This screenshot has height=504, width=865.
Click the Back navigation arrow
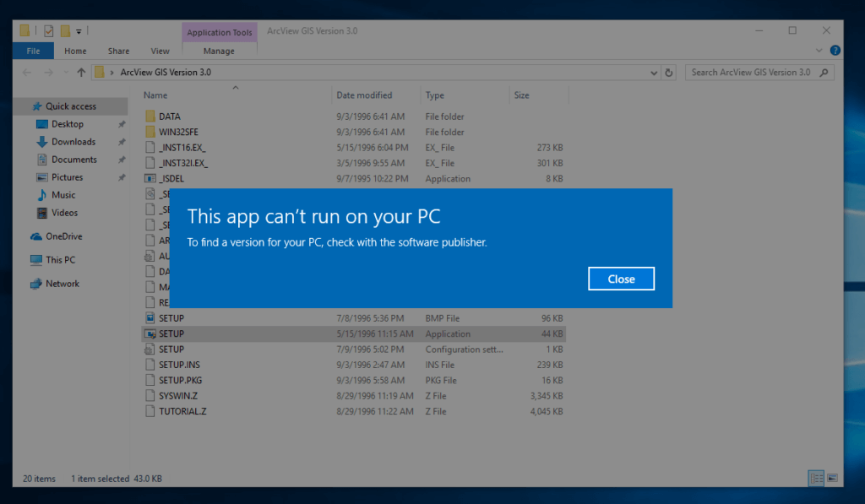click(26, 72)
